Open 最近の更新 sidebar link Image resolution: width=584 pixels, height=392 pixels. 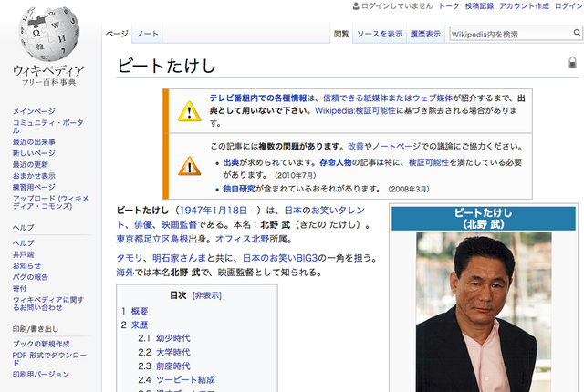click(x=30, y=164)
